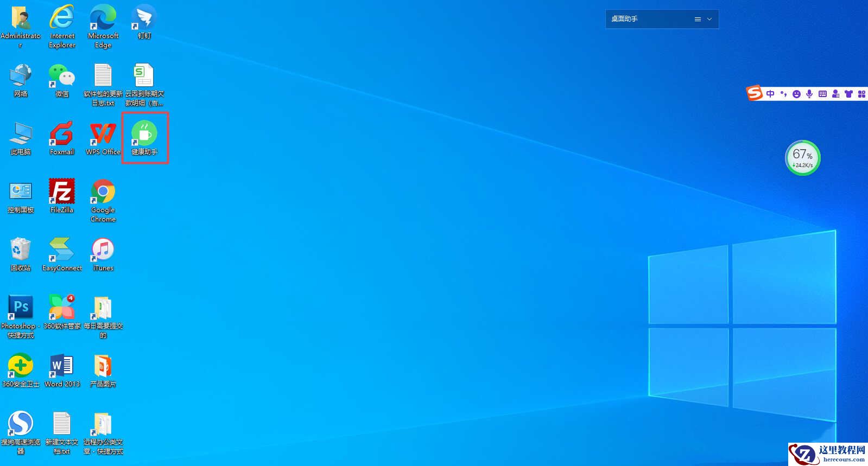Viewport: 868px width, 466px height.
Task: Open the 每日需要提交的 folder shortcut
Action: click(x=103, y=308)
